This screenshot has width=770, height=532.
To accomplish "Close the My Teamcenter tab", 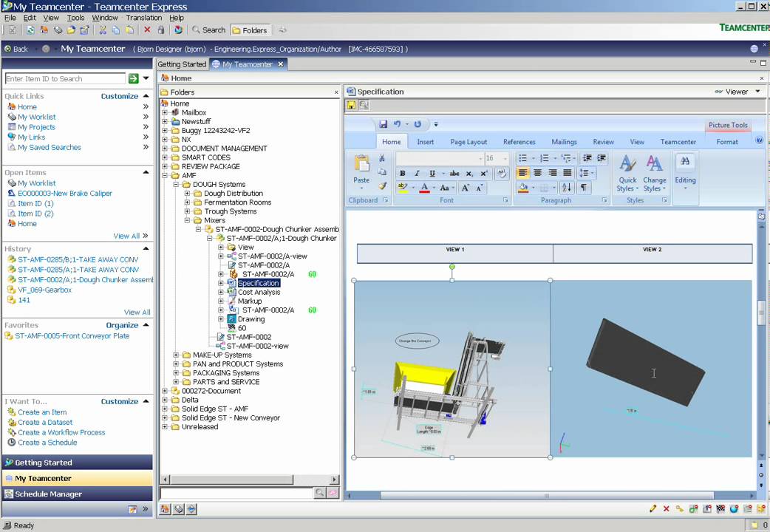I will (280, 64).
